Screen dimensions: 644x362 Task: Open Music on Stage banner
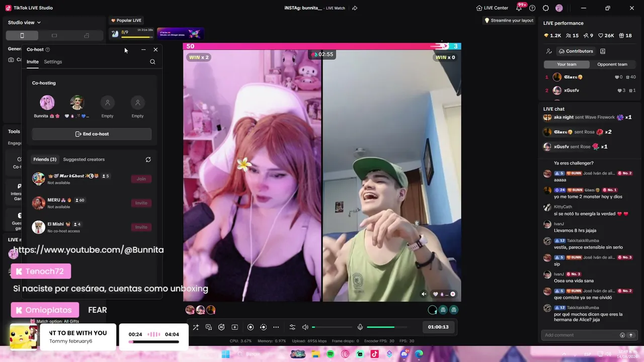click(181, 34)
